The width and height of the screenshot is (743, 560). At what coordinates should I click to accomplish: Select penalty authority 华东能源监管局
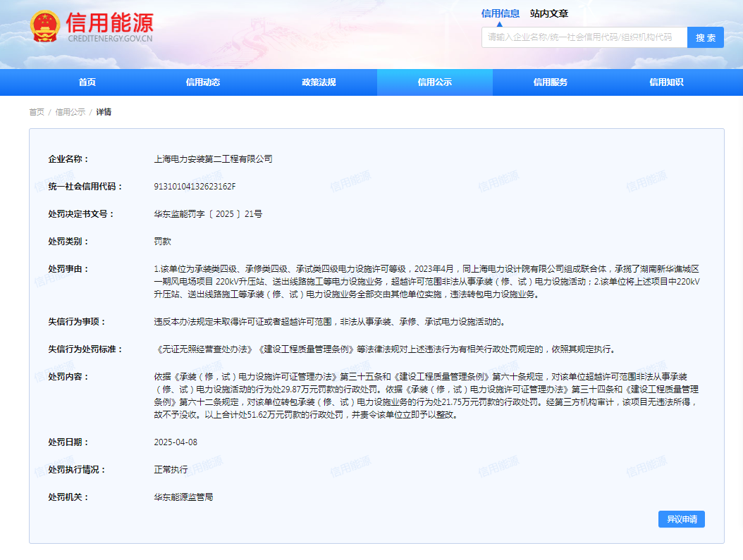click(183, 497)
